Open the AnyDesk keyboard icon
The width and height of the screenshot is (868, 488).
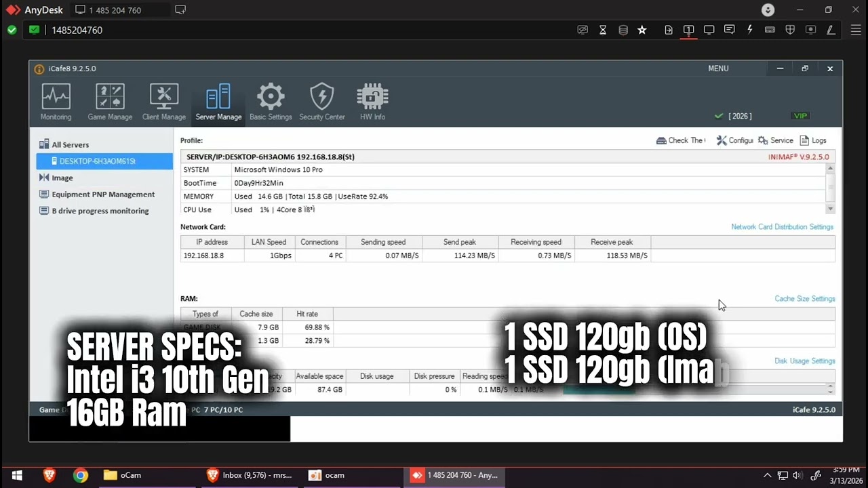coord(770,30)
